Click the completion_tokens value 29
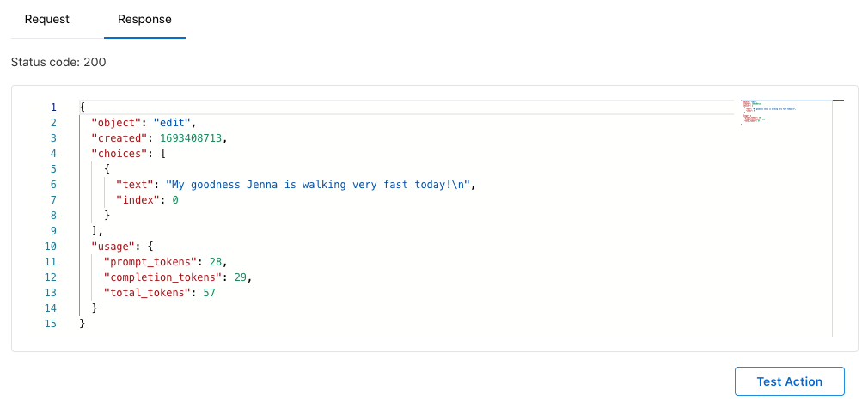The height and width of the screenshot is (402, 868). pyautogui.click(x=240, y=277)
